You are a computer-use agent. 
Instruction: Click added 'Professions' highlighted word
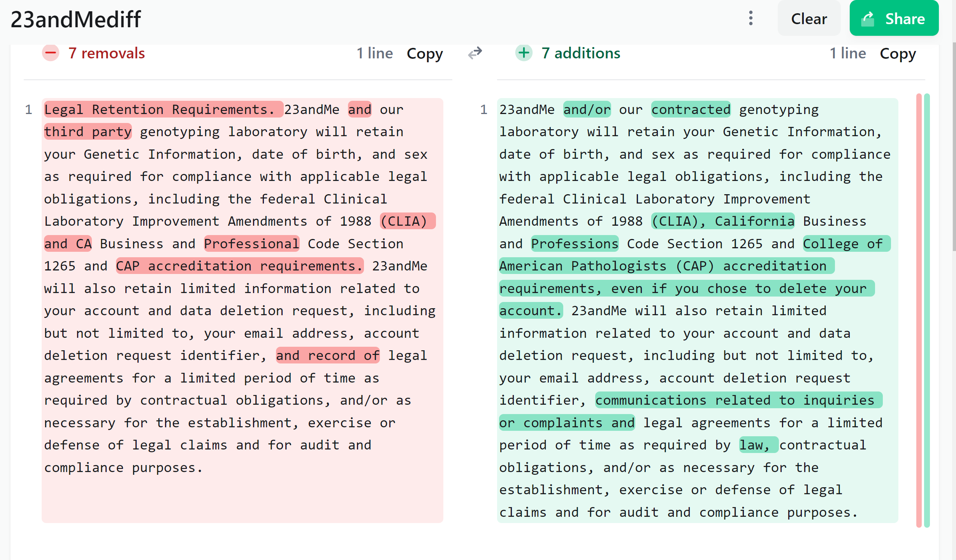click(x=575, y=244)
